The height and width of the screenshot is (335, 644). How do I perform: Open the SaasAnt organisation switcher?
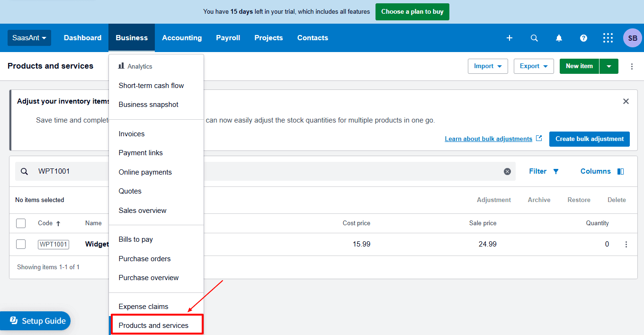pos(29,38)
